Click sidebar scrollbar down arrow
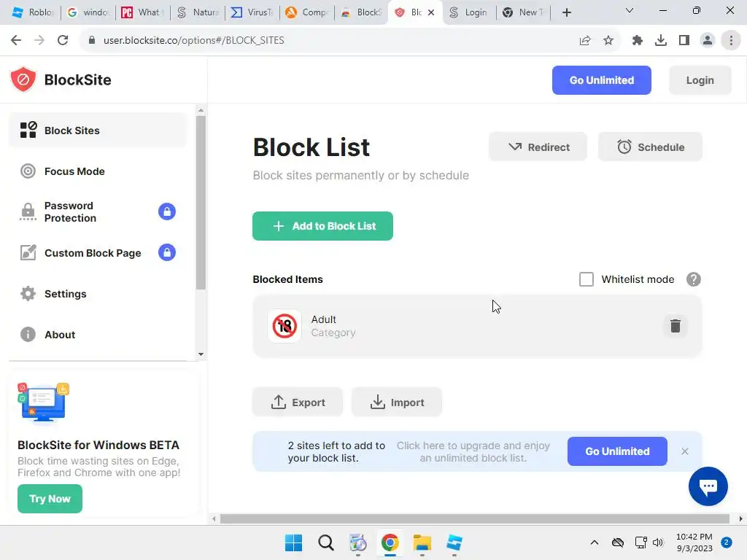The image size is (747, 560). coord(201,354)
